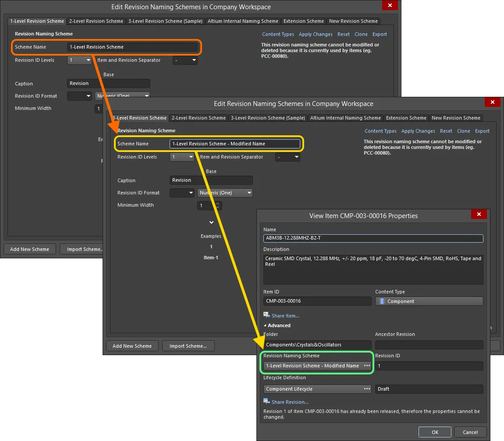Open Revision ID Levels dropdown in the rearmost dialog
Viewport: 504px width, 441px height.
click(89, 60)
